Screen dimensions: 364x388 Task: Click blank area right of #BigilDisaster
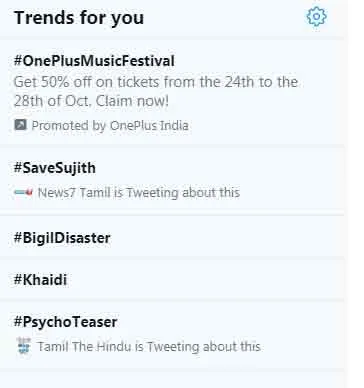click(x=227, y=238)
